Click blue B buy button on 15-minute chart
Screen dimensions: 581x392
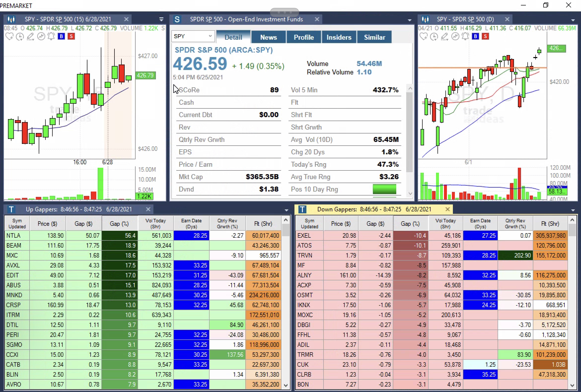(61, 36)
